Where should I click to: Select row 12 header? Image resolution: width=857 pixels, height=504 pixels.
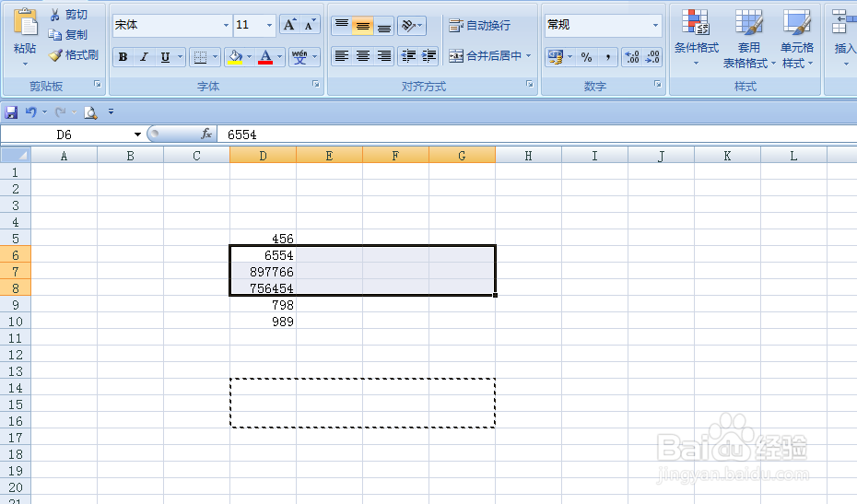16,355
